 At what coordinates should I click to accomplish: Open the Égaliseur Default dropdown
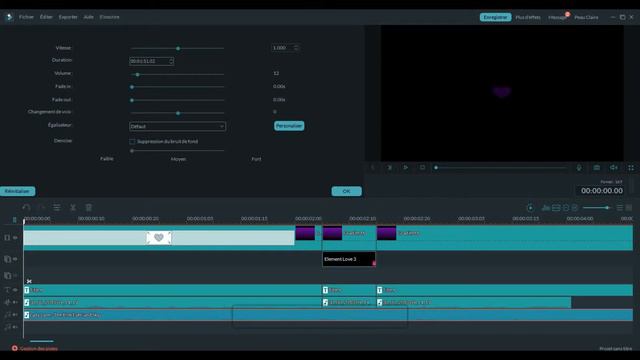click(x=177, y=127)
